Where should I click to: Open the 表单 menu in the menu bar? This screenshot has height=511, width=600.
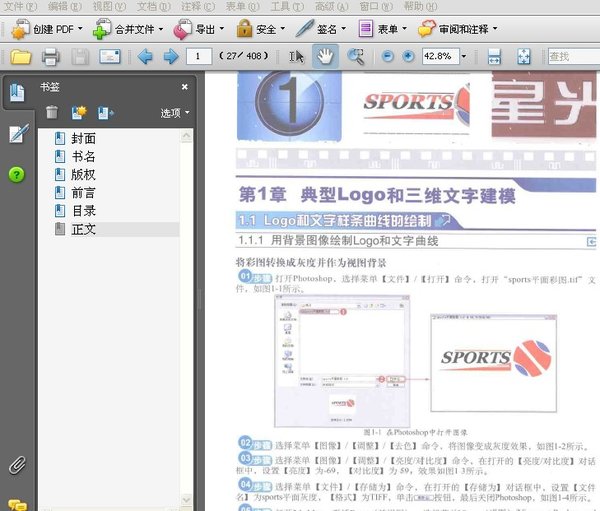coord(243,7)
